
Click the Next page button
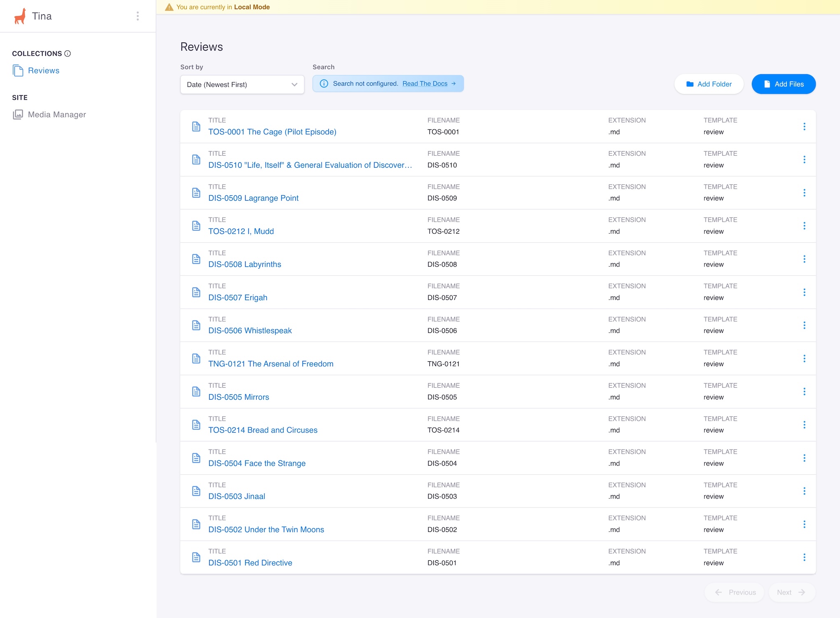(x=792, y=592)
